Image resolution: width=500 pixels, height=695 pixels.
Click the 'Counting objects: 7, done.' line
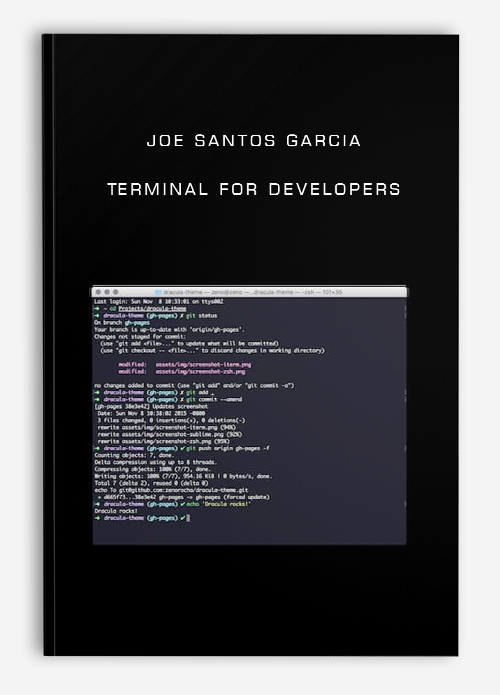(x=134, y=455)
